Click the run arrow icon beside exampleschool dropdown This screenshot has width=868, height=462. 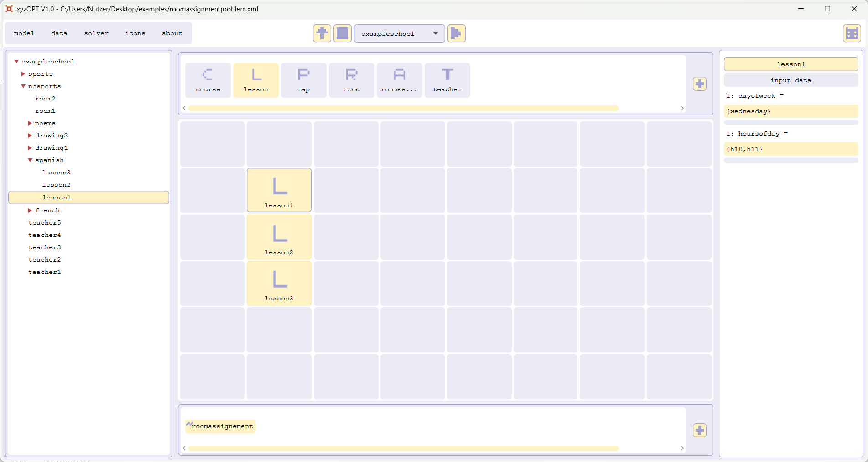457,33
